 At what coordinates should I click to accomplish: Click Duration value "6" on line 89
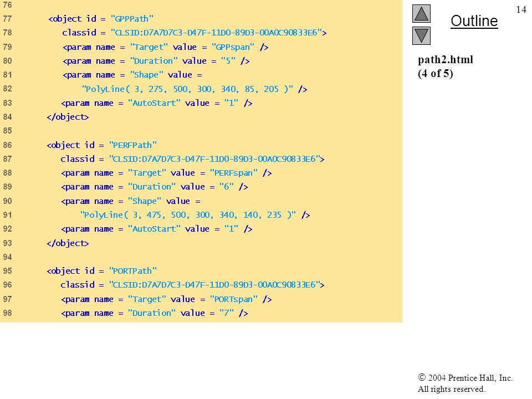[226, 187]
